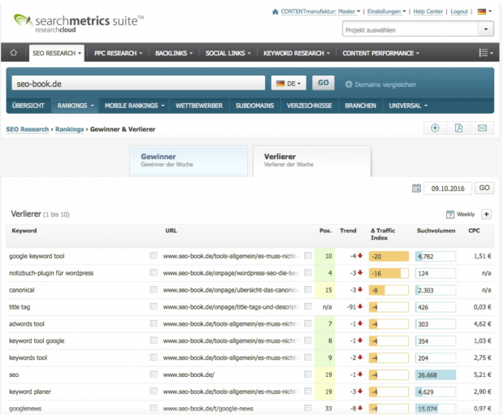Switch to the Gewinner tab

pos(189,161)
